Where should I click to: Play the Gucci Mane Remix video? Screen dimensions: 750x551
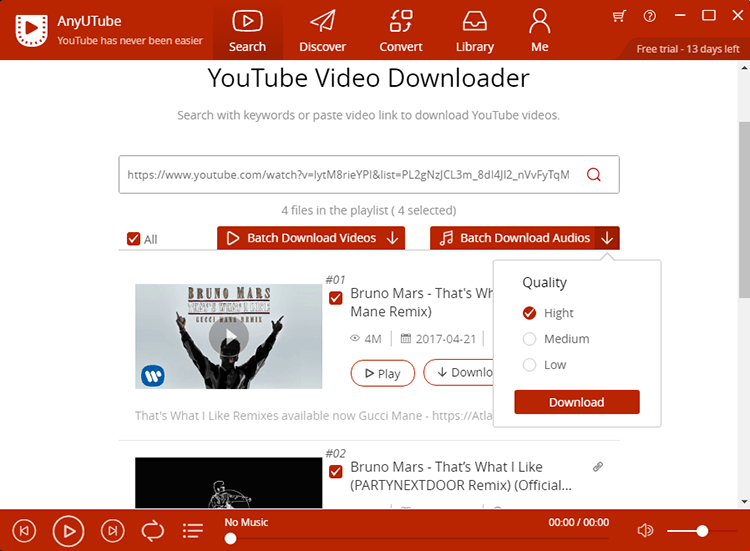383,373
